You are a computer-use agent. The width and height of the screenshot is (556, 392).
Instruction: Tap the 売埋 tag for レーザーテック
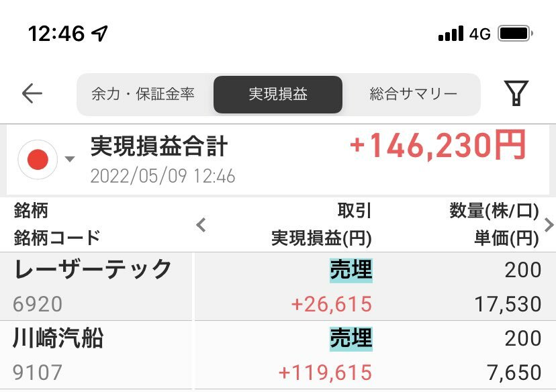tap(351, 271)
